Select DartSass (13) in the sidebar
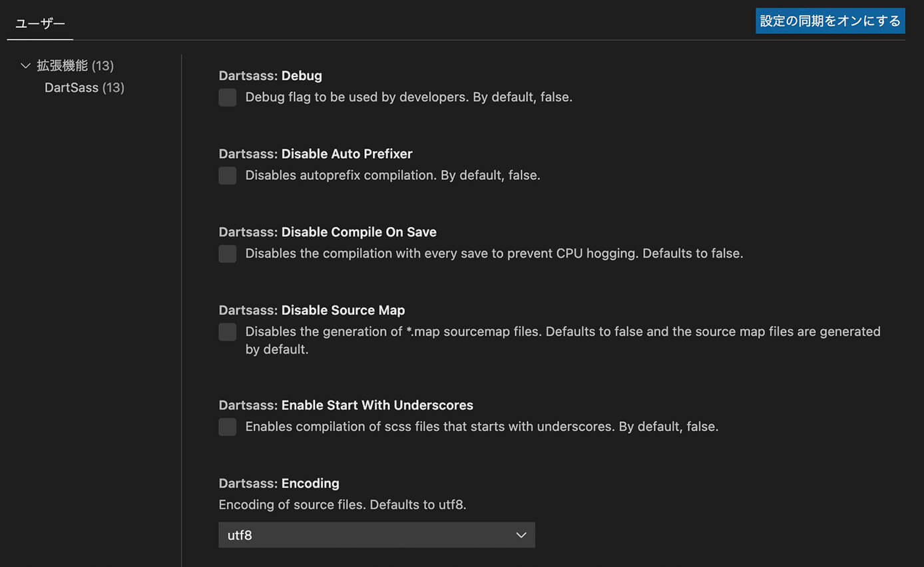The height and width of the screenshot is (567, 924). coord(85,87)
